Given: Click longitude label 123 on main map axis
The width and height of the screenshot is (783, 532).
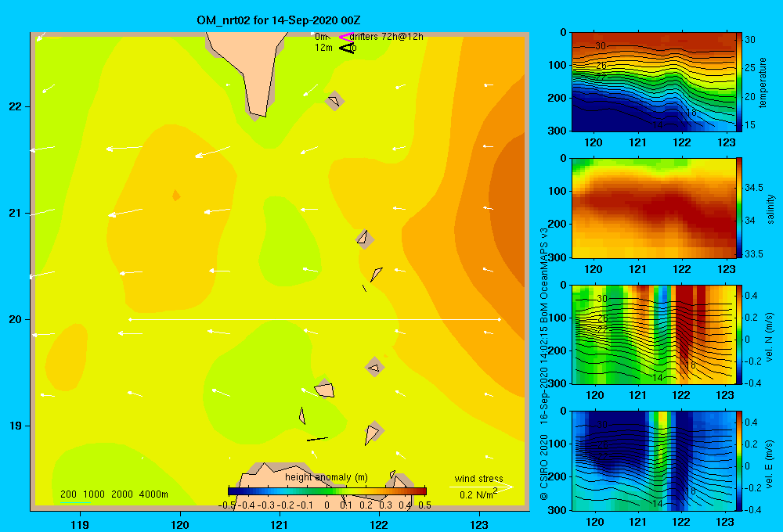Looking at the screenshot, I should [x=479, y=524].
